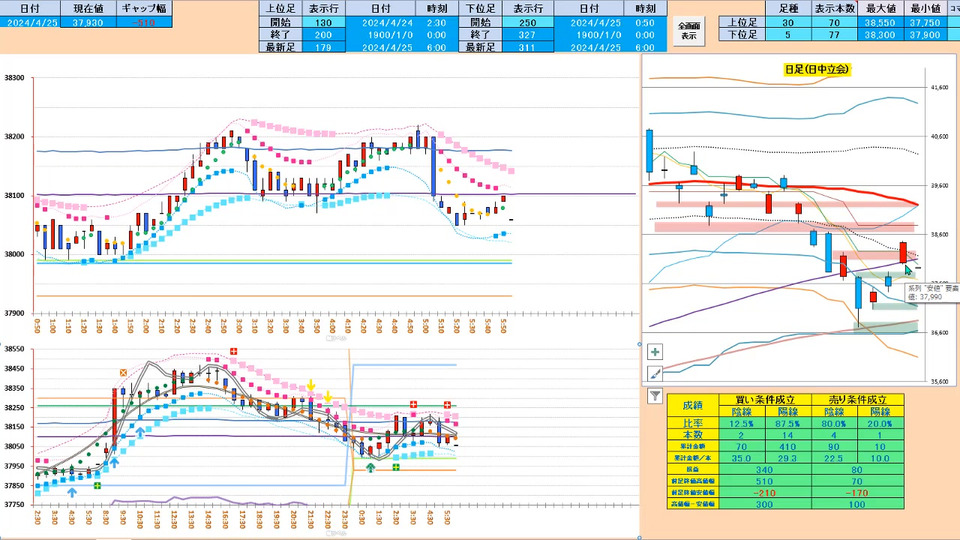Select the 現在値 value 37,930 cell

pyautogui.click(x=88, y=23)
